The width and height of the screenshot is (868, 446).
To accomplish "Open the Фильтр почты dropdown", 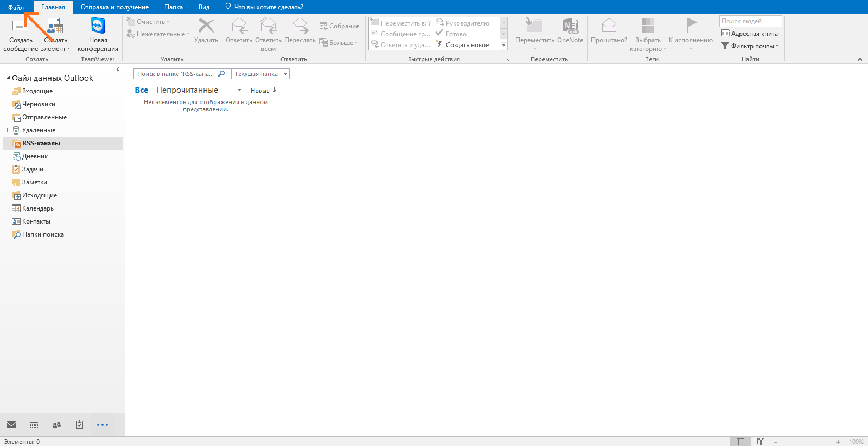I will pyautogui.click(x=750, y=46).
